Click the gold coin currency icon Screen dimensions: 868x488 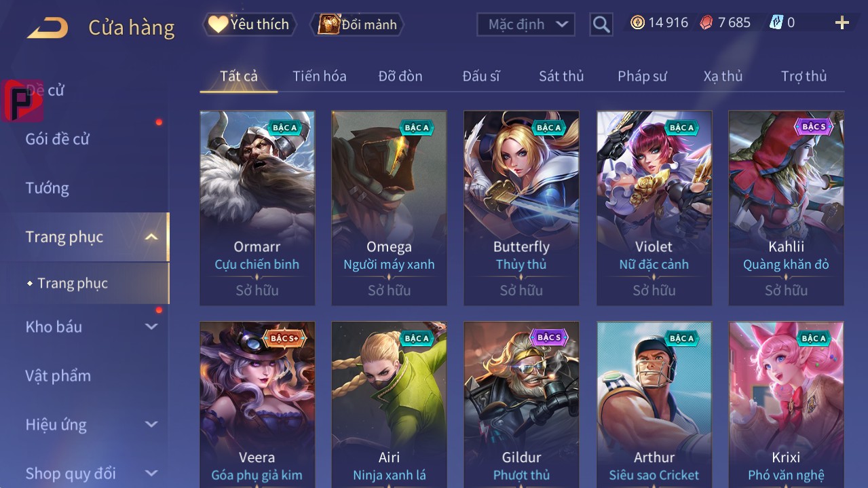pos(637,23)
